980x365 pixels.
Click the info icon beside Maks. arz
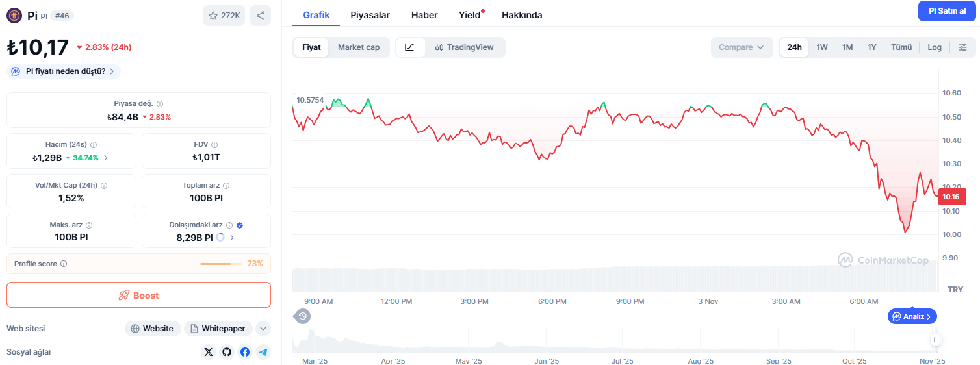coord(89,225)
